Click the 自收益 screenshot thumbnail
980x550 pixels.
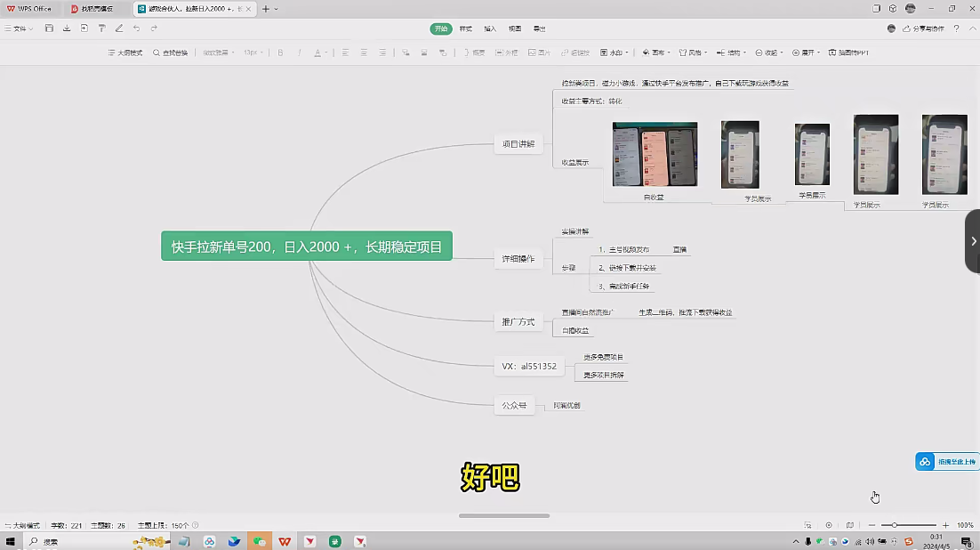(x=655, y=154)
